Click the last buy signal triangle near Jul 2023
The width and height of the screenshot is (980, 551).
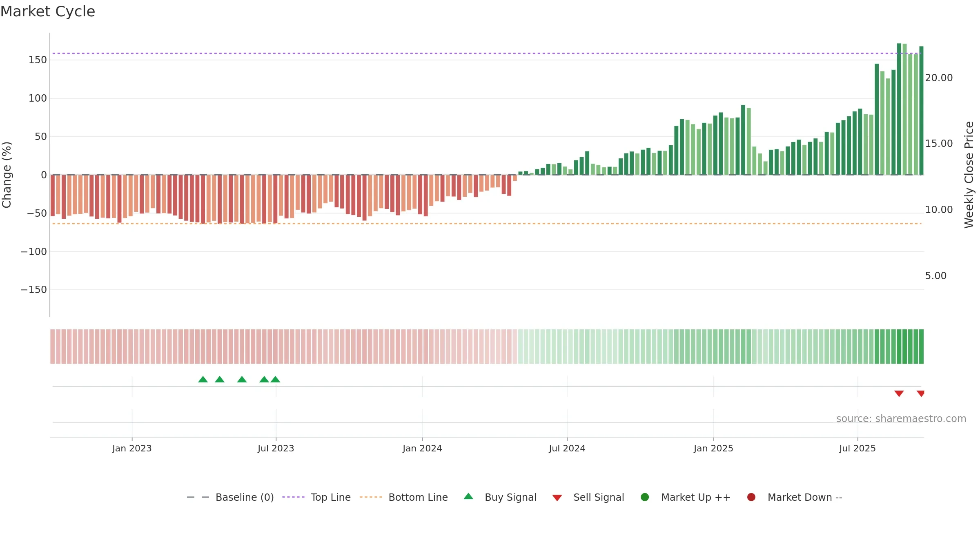(x=276, y=379)
